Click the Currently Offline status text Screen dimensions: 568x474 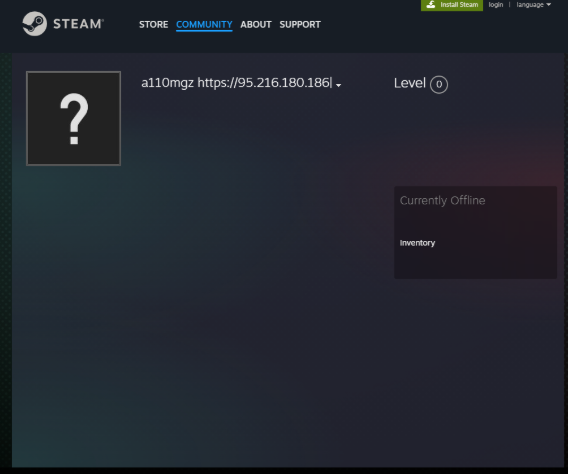tap(442, 200)
